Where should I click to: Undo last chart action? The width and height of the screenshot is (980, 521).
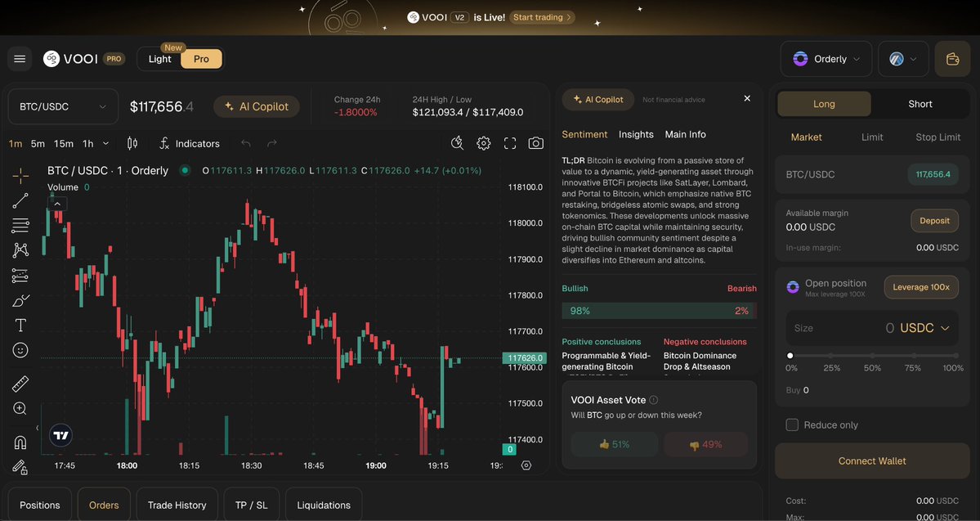pyautogui.click(x=246, y=143)
